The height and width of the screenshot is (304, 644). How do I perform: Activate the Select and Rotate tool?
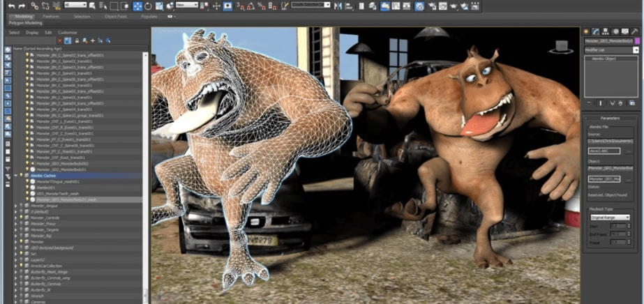point(148,6)
